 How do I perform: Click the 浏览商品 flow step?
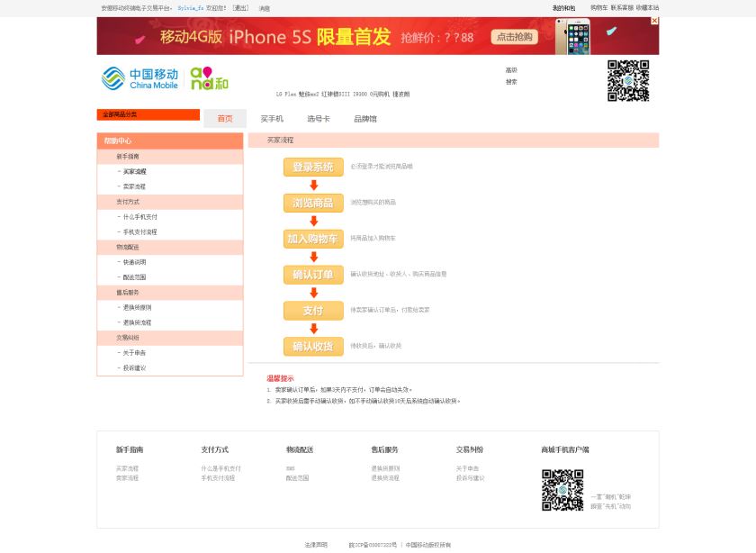click(x=313, y=203)
